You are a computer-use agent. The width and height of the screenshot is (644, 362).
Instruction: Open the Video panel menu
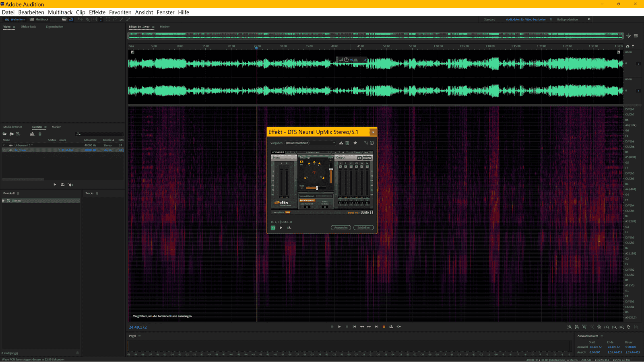(x=14, y=27)
